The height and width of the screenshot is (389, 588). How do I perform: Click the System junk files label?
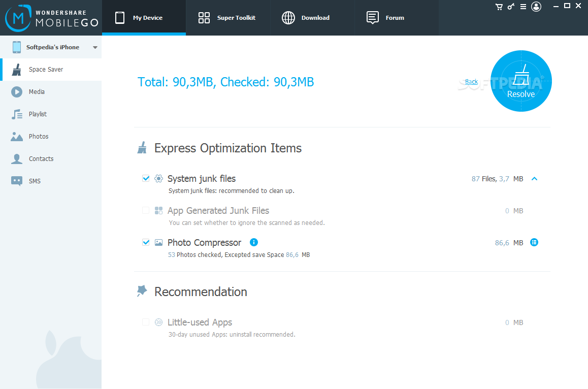tap(202, 179)
